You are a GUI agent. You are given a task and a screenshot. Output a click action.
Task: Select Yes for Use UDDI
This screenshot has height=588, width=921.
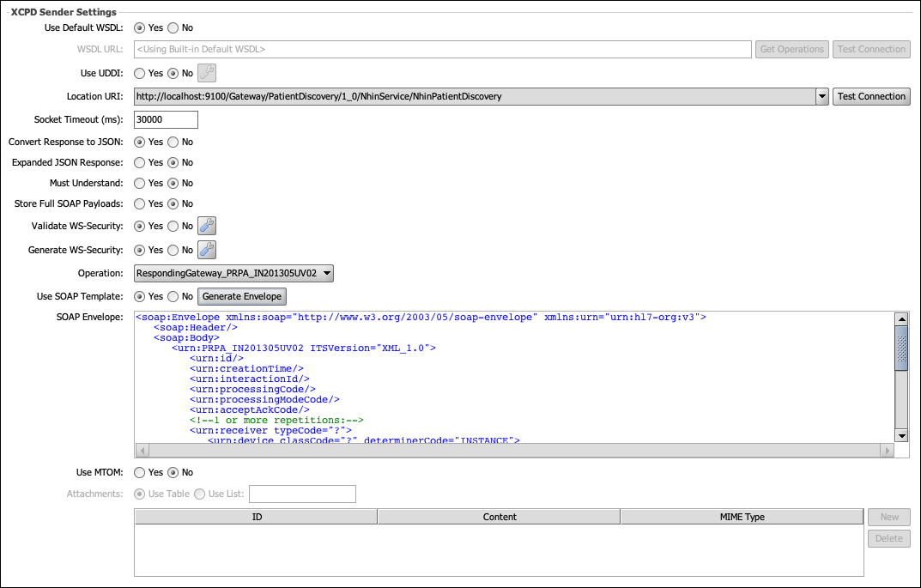139,74
